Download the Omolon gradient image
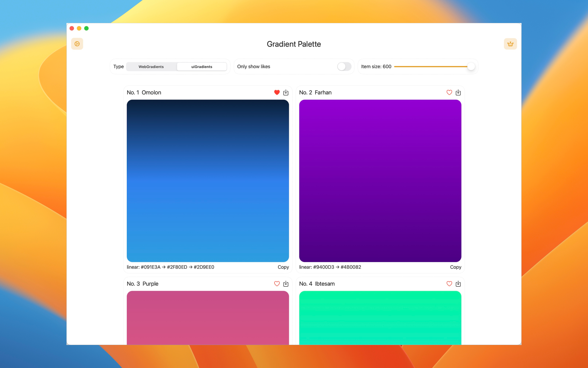Image resolution: width=588 pixels, height=368 pixels. coord(286,92)
